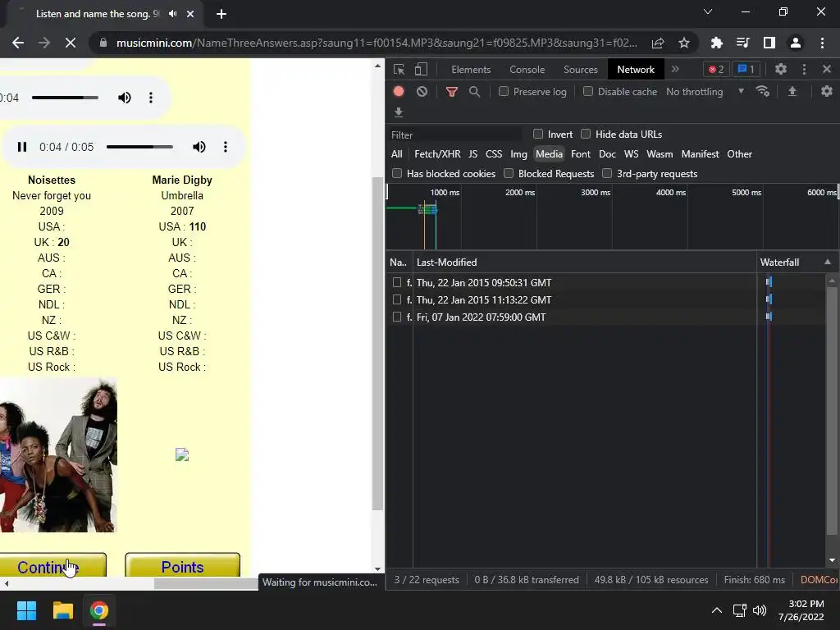Toggle the device toolbar icon in DevTools
Screen dimensions: 840x630
click(x=421, y=69)
